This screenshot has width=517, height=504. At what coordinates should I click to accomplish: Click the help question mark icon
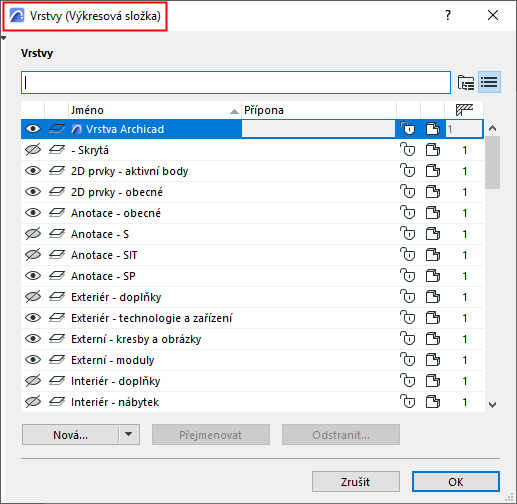pyautogui.click(x=448, y=15)
